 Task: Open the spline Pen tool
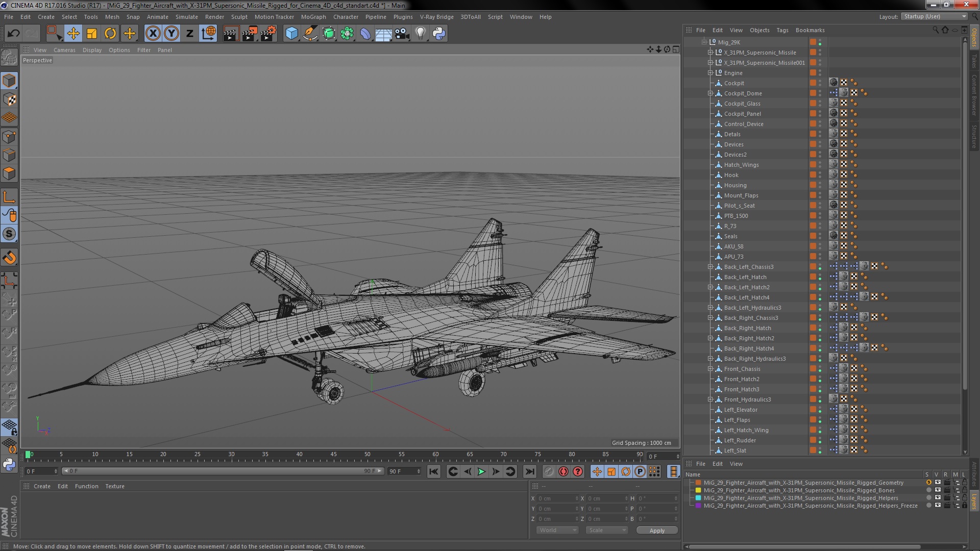(310, 34)
